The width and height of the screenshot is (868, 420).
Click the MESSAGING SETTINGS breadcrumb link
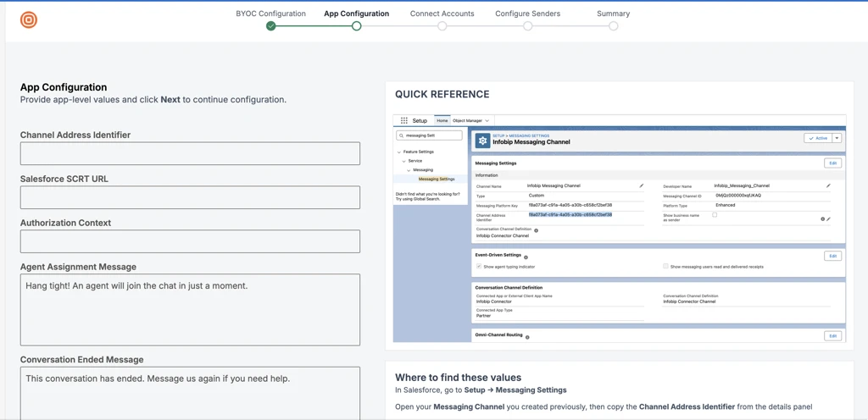coord(529,135)
